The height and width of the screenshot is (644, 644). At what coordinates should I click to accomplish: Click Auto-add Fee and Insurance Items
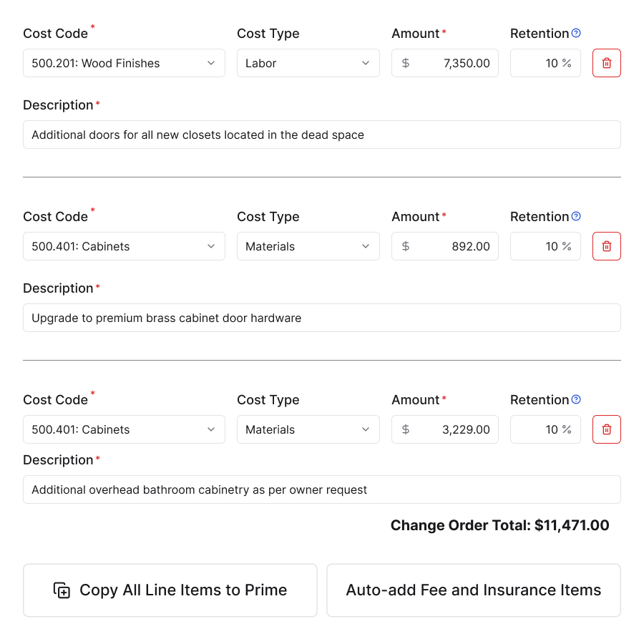(x=473, y=590)
